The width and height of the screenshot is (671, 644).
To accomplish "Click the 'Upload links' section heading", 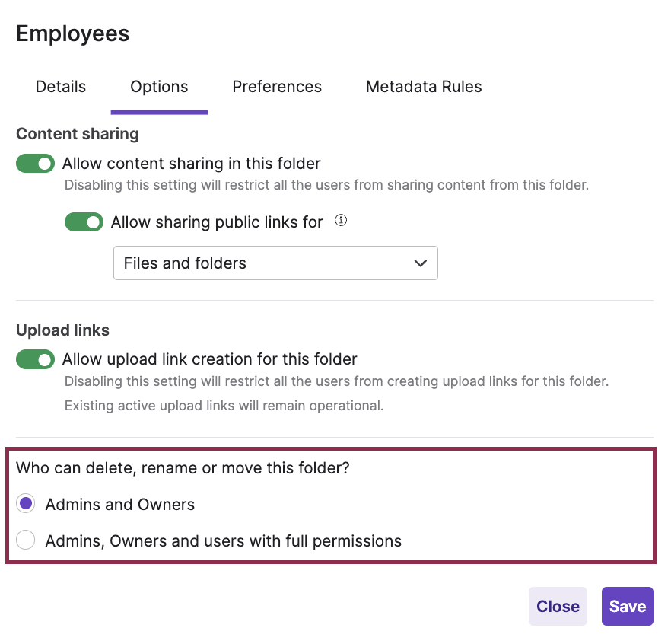I will point(63,330).
